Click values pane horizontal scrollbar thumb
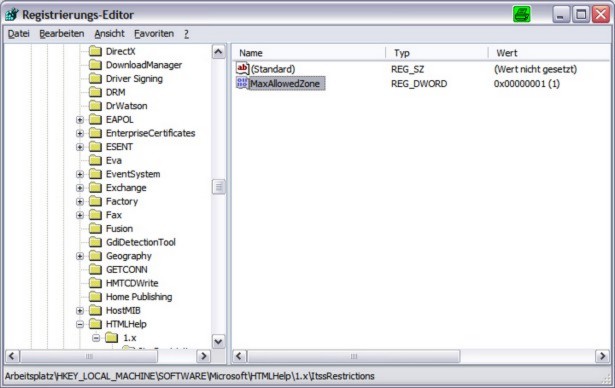The width and height of the screenshot is (615, 388). click(353, 356)
